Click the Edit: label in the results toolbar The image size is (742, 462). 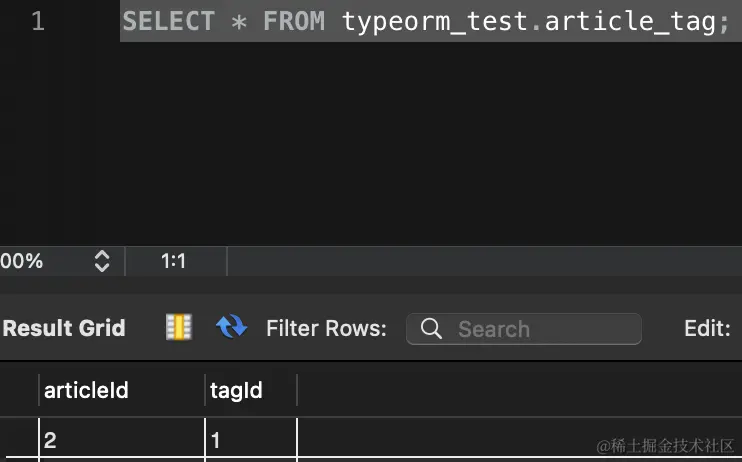coord(706,328)
